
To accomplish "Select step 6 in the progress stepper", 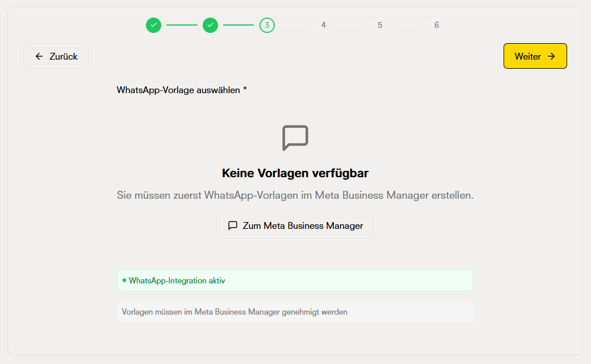I will (x=436, y=25).
